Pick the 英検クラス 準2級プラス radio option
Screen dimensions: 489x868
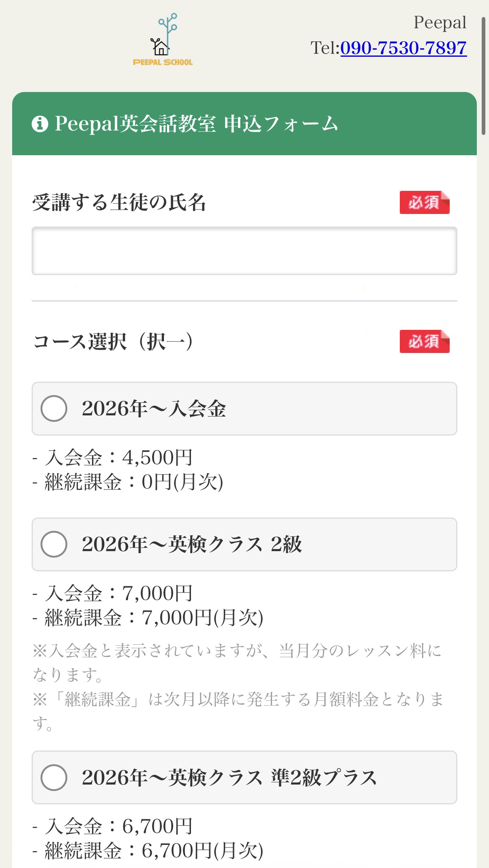coord(54,777)
